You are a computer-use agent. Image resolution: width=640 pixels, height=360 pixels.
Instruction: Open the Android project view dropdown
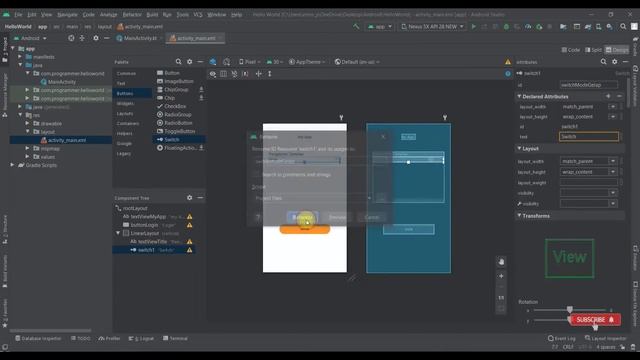pos(30,38)
